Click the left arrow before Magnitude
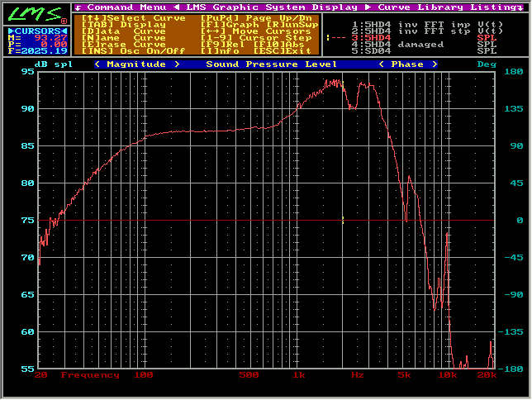The height and width of the screenshot is (400, 532). pos(97,64)
